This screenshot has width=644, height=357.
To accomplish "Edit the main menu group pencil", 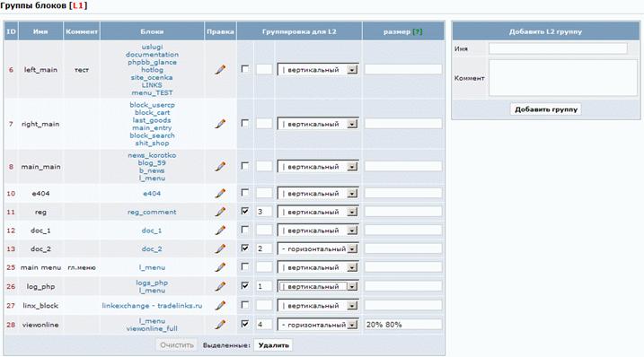I will (220, 267).
